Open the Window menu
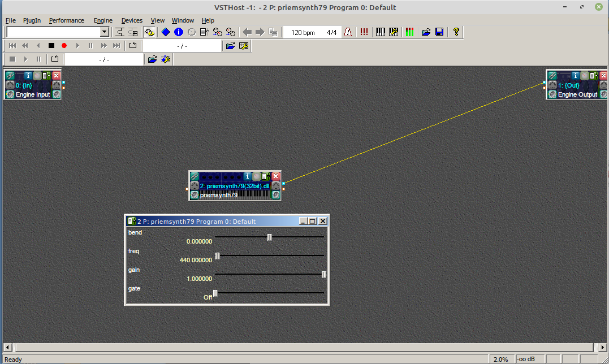Viewport: 609px width, 364px height. [x=183, y=20]
